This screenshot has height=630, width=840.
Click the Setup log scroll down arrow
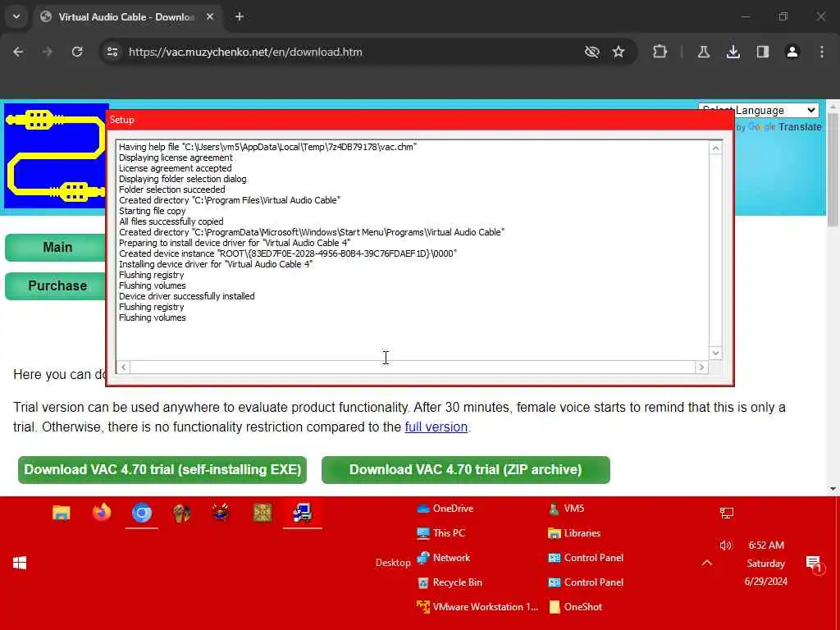[x=715, y=353]
